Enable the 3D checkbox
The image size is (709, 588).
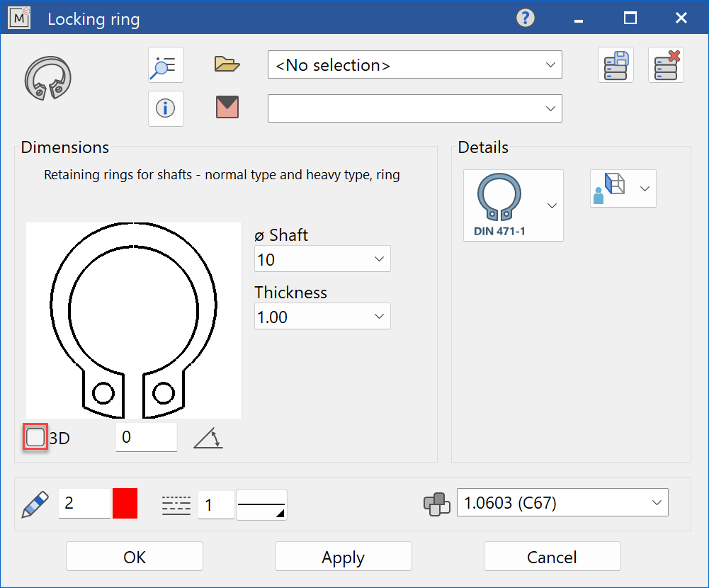coord(35,437)
